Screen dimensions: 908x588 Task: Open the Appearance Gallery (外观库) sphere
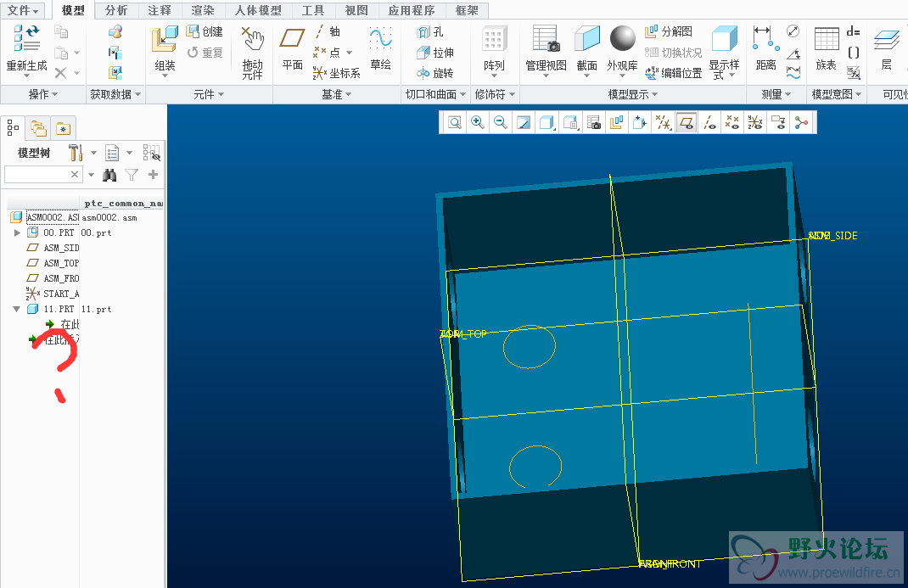click(x=623, y=39)
